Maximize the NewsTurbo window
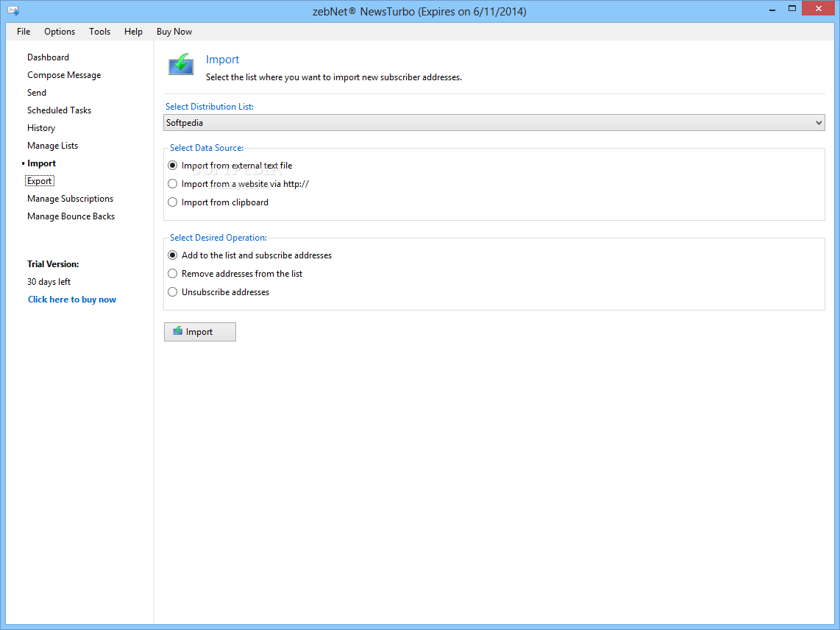Image resolution: width=840 pixels, height=630 pixels. (791, 9)
